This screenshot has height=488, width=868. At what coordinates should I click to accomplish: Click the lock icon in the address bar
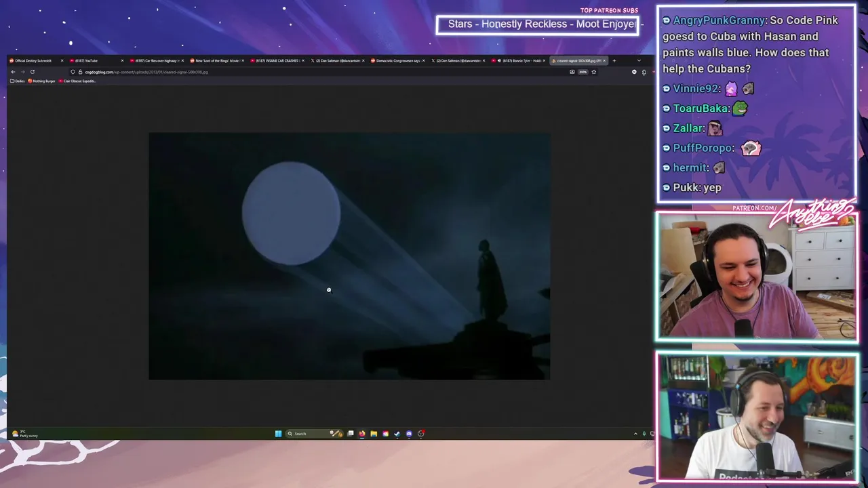[x=80, y=72]
